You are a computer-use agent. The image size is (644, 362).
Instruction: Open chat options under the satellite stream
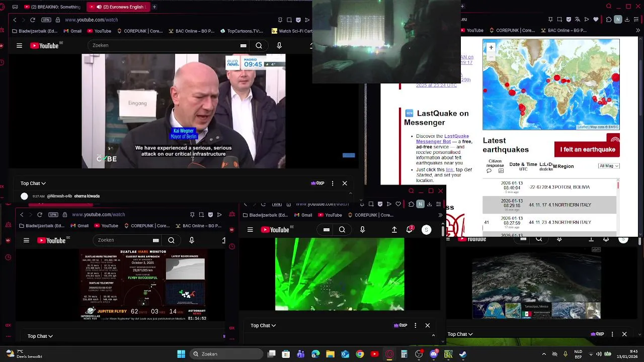click(x=612, y=334)
